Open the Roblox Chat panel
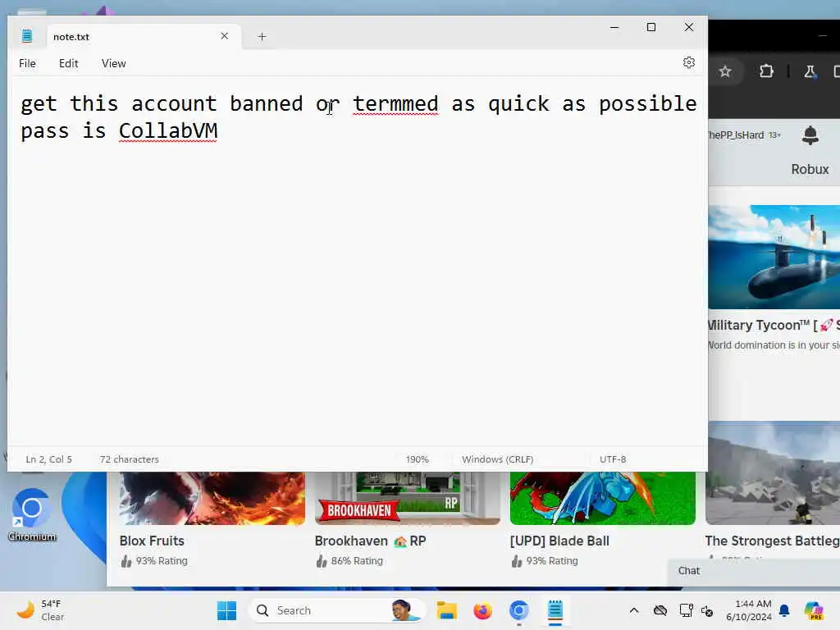Image resolution: width=840 pixels, height=630 pixels. point(754,571)
